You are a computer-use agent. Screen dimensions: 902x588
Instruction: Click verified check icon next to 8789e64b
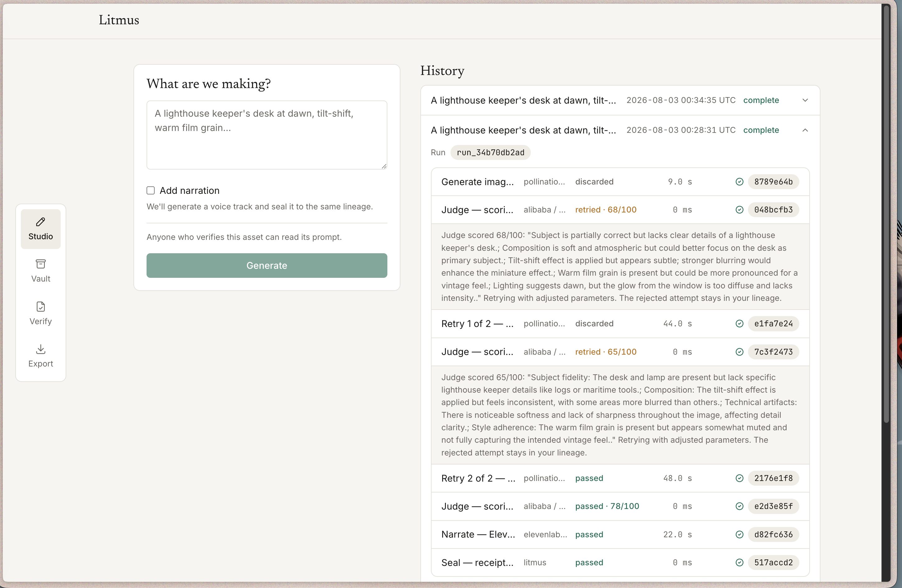click(739, 182)
